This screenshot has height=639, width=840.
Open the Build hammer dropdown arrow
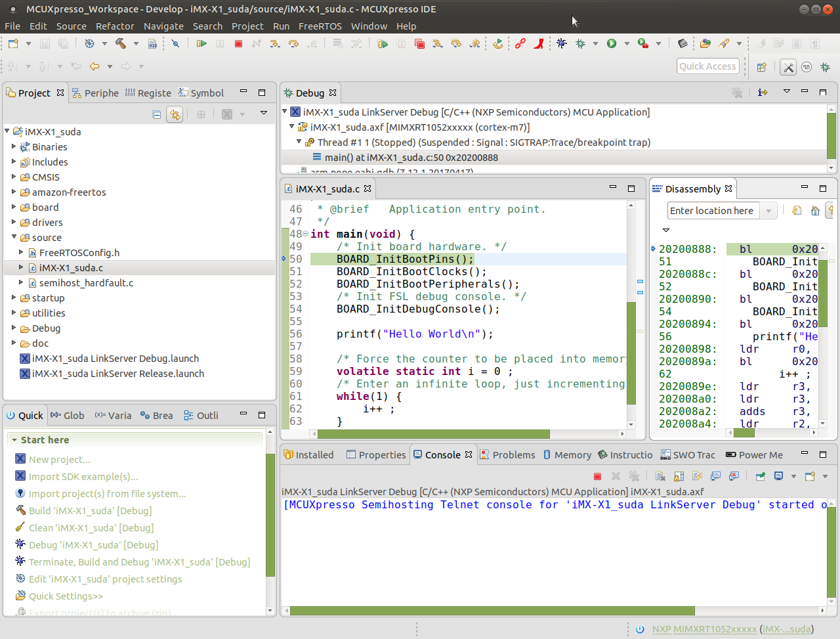[x=136, y=44]
